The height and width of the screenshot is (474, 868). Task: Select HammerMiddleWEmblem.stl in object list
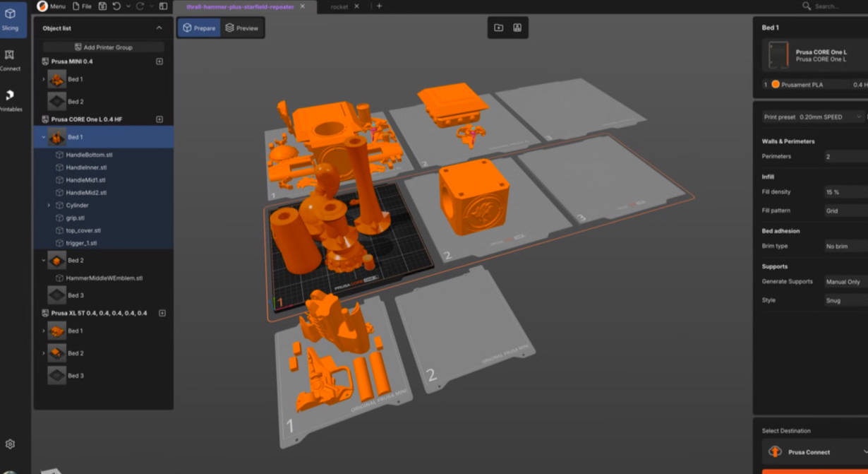(x=104, y=278)
